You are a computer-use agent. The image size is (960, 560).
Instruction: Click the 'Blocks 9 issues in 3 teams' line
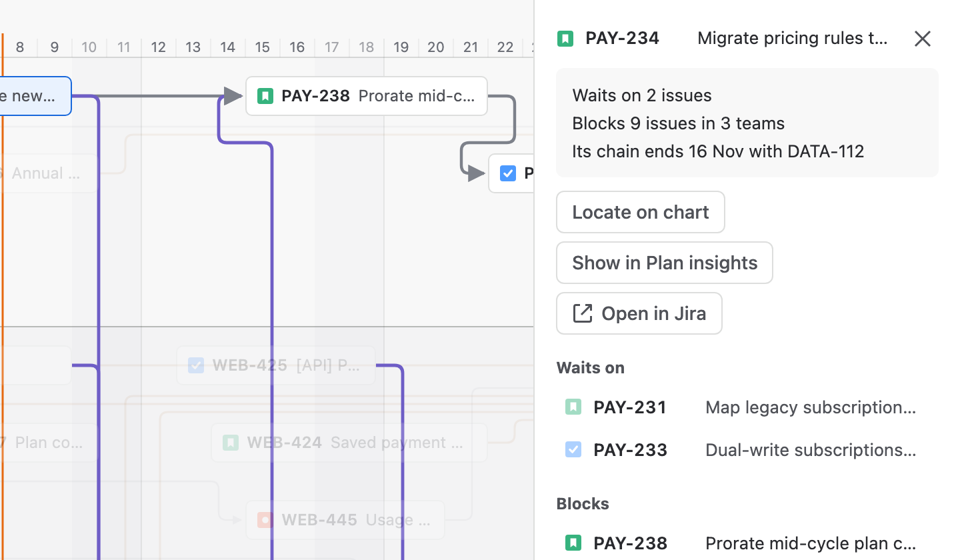[x=678, y=123]
